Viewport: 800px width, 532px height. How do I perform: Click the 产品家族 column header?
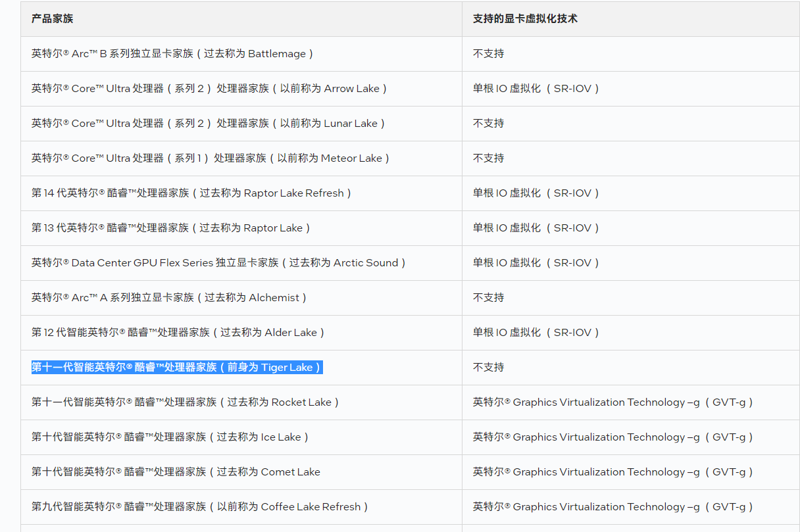(x=52, y=18)
